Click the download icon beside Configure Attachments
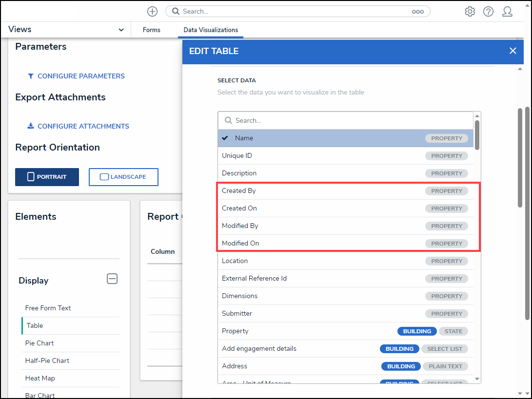 click(x=31, y=126)
